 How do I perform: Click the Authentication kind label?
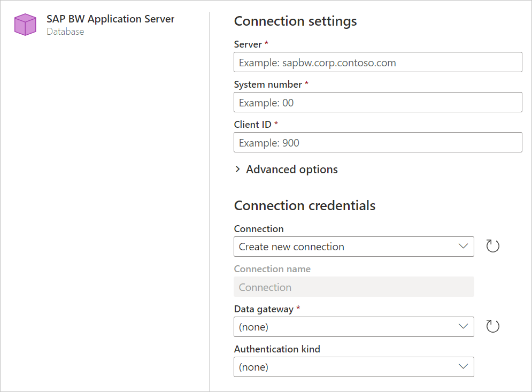click(x=277, y=349)
